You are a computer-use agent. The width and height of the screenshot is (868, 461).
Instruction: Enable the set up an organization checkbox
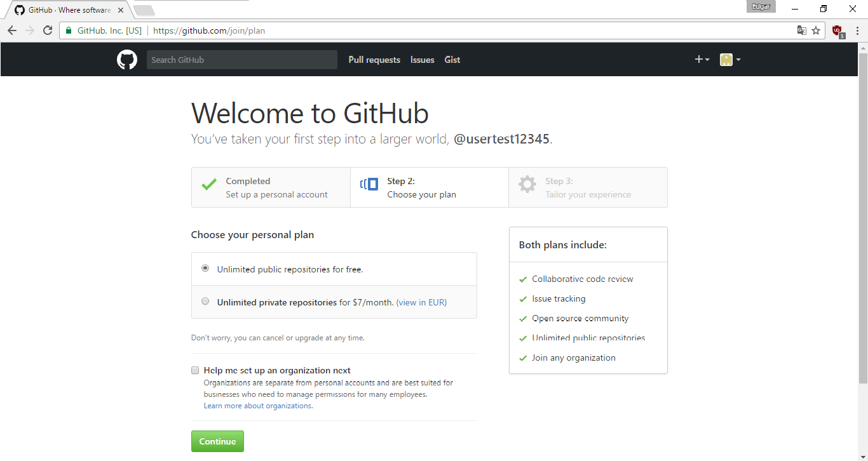[x=195, y=370]
